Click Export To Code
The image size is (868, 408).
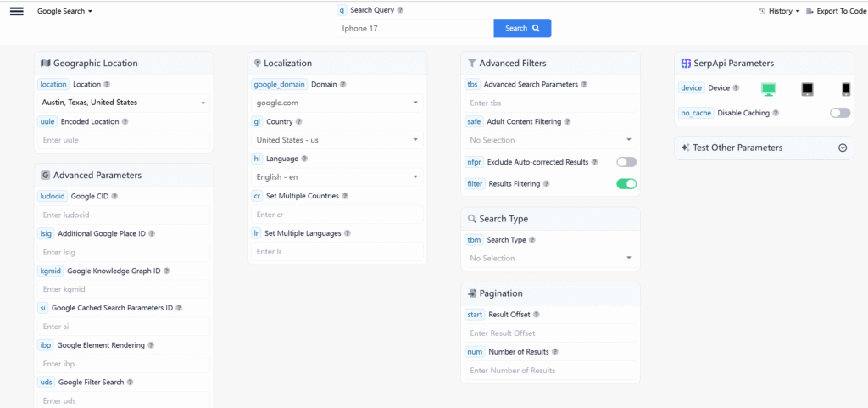(x=836, y=11)
